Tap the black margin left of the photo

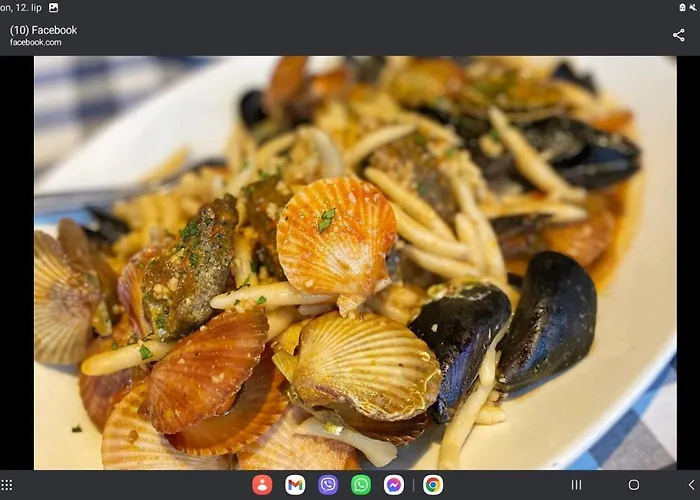click(16, 262)
